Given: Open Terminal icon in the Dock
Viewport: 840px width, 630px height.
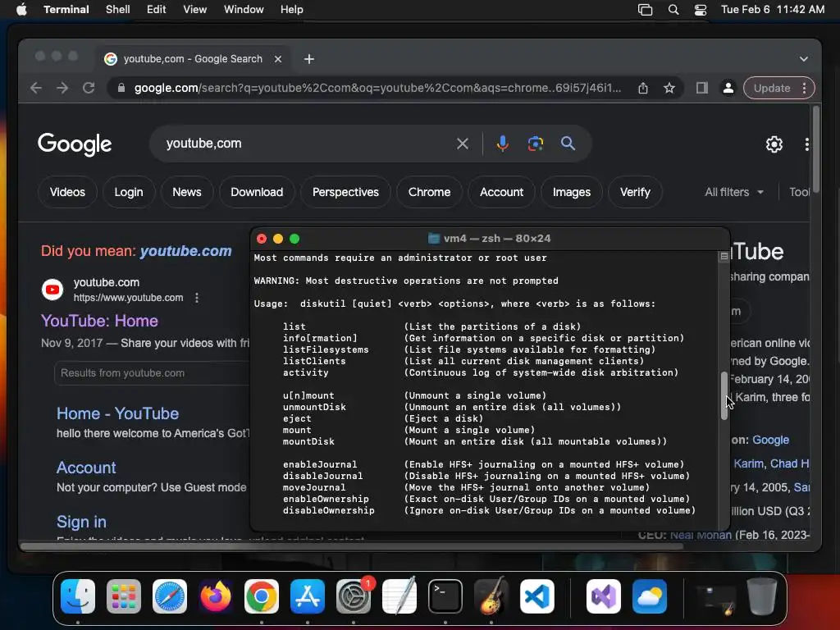Looking at the screenshot, I should point(445,596).
